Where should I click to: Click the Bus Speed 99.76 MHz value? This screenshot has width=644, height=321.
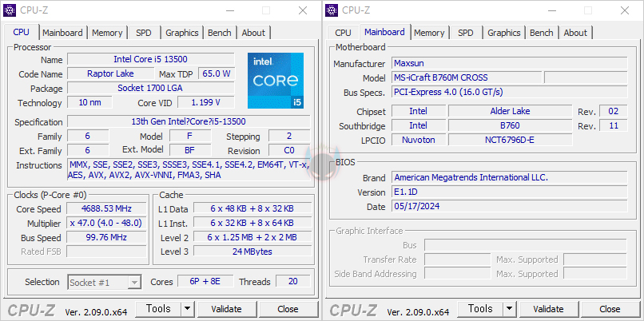106,237
